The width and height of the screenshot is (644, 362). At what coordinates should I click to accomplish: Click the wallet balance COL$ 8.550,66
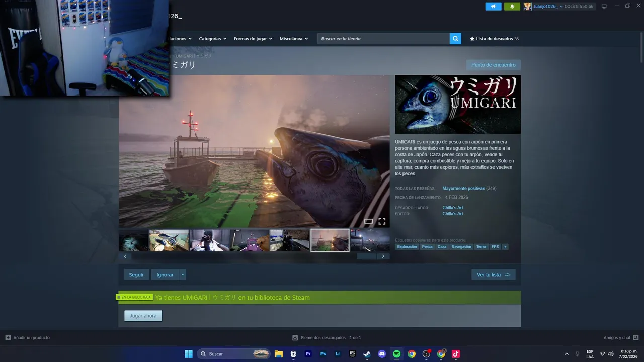tap(579, 6)
